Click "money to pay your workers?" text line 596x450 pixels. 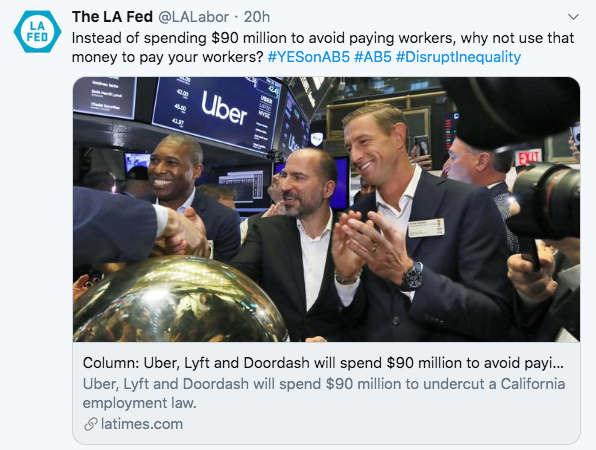click(168, 57)
